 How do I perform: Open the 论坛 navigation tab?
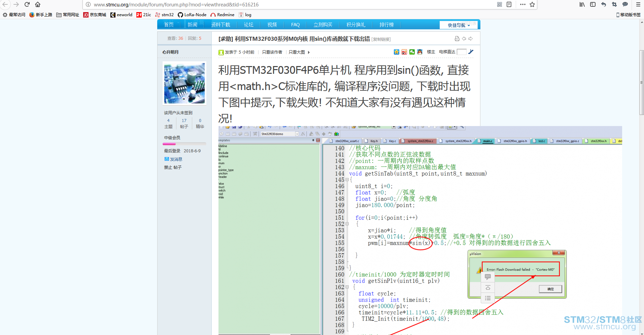(x=248, y=25)
